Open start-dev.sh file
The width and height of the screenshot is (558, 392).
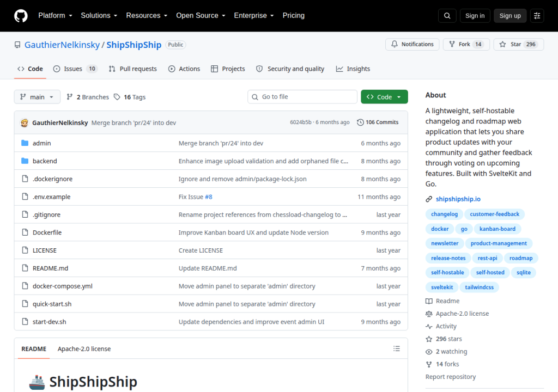point(50,322)
